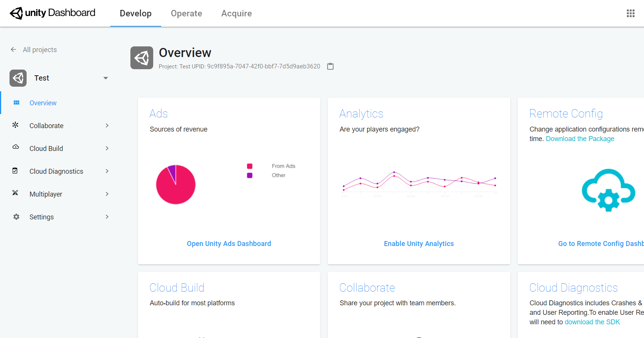
Task: Click the Cloud Build cloud icon
Action: pos(16,148)
